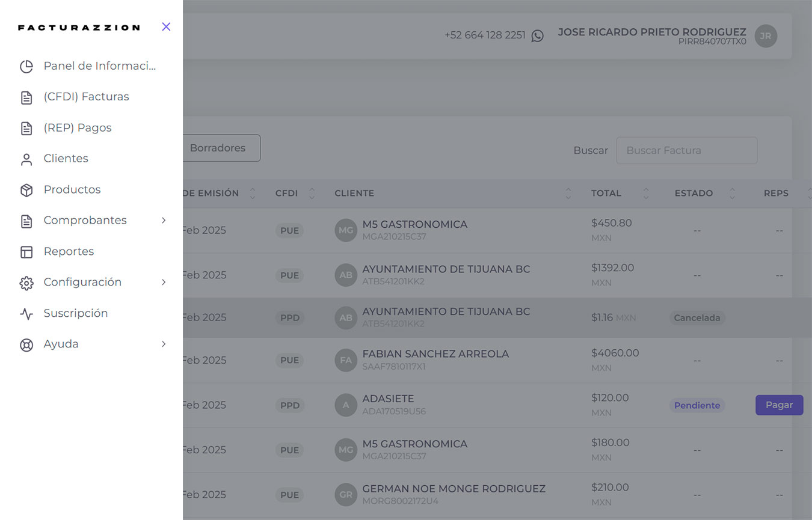This screenshot has width=812, height=520.
Task: Open the JR user avatar profile
Action: pyautogui.click(x=766, y=36)
